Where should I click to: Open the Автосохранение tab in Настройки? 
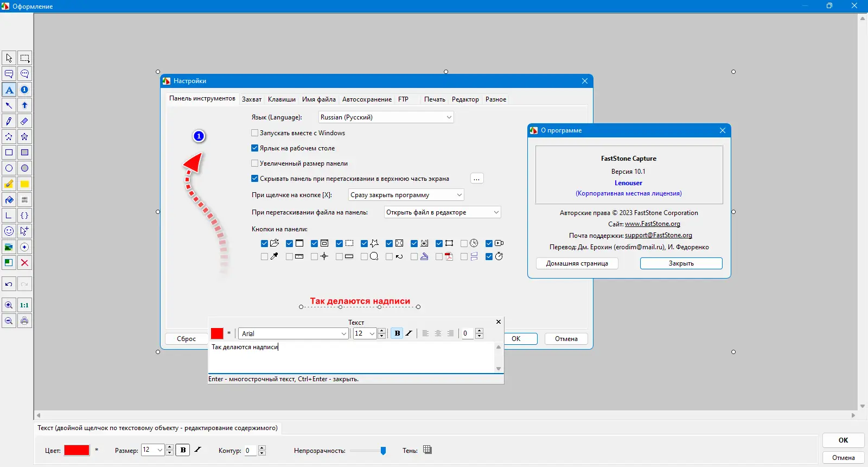367,99
